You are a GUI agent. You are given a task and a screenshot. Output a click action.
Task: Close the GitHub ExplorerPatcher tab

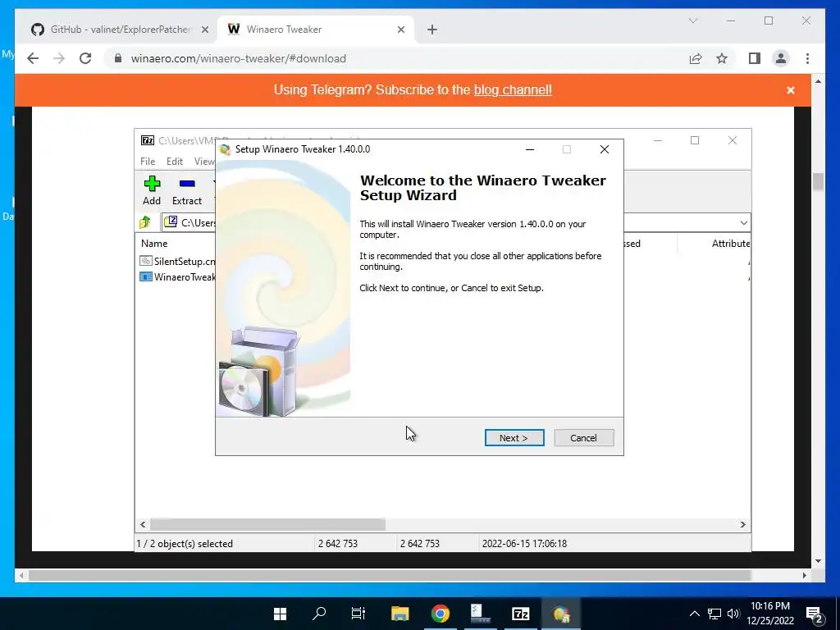[x=204, y=30]
